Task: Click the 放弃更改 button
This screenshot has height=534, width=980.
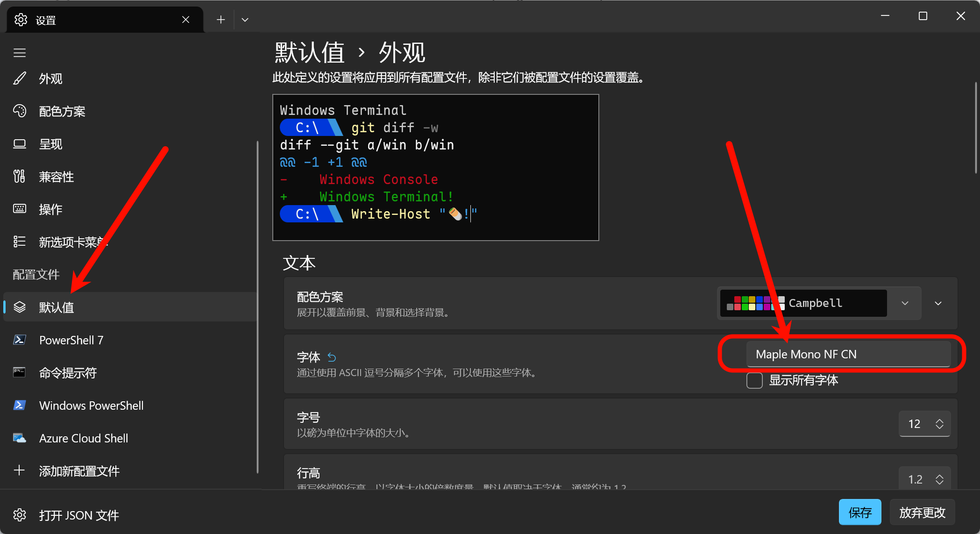Action: pyautogui.click(x=922, y=513)
